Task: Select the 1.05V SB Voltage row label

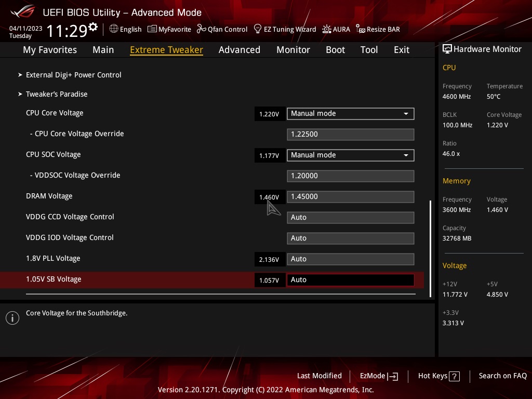Action: pyautogui.click(x=54, y=279)
